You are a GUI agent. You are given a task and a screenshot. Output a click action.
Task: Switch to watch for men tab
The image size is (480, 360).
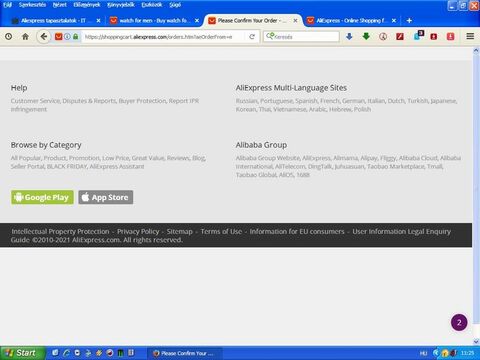[x=155, y=21]
